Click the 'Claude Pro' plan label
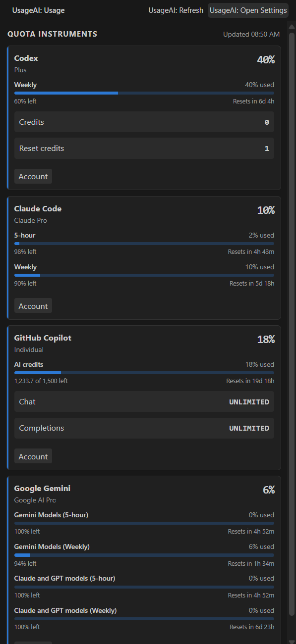This screenshot has height=644, width=296. pyautogui.click(x=31, y=220)
